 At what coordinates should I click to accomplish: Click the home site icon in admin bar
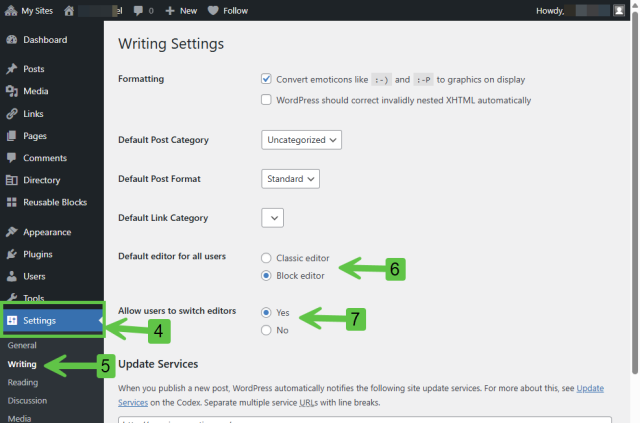tap(69, 11)
